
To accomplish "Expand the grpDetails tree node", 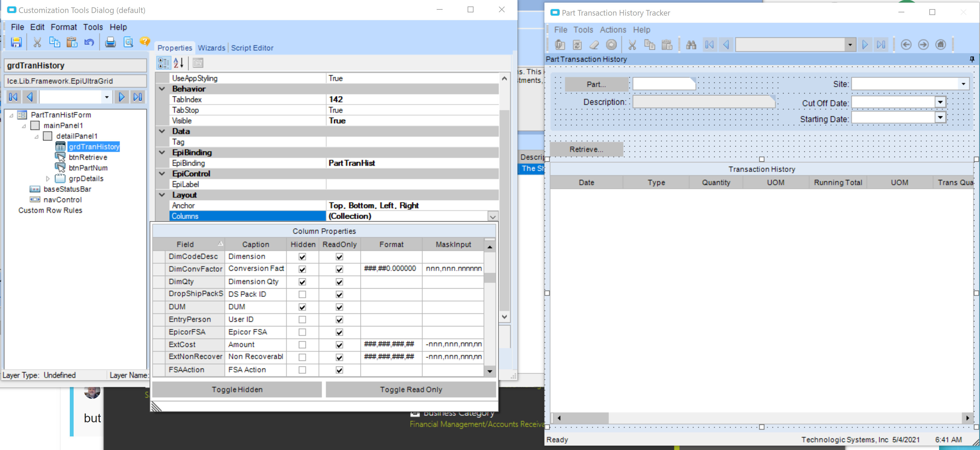I will pos(47,178).
